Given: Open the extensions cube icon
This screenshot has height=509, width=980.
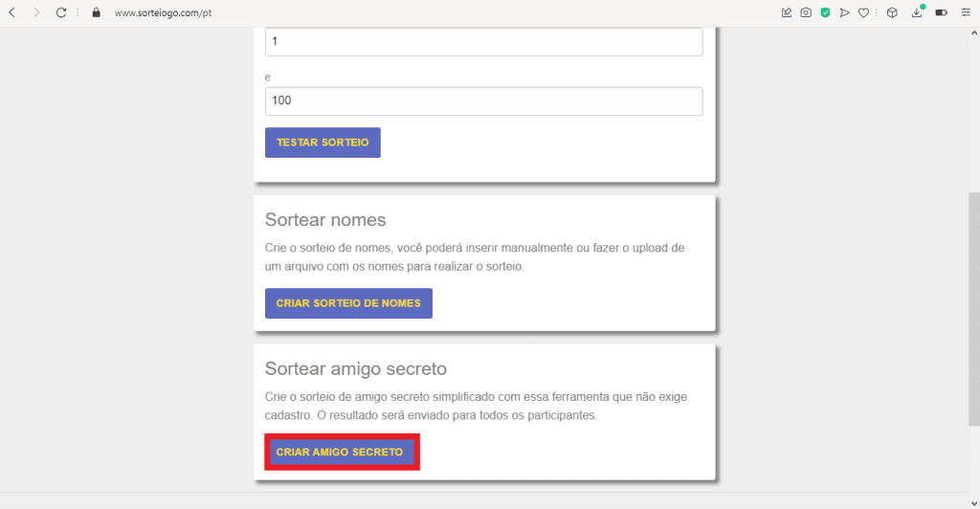Looking at the screenshot, I should [891, 12].
